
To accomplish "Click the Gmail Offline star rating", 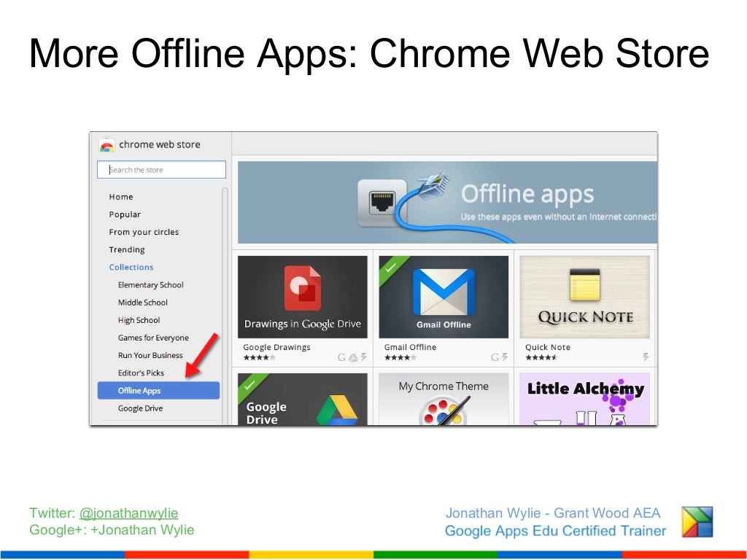I will tap(400, 357).
